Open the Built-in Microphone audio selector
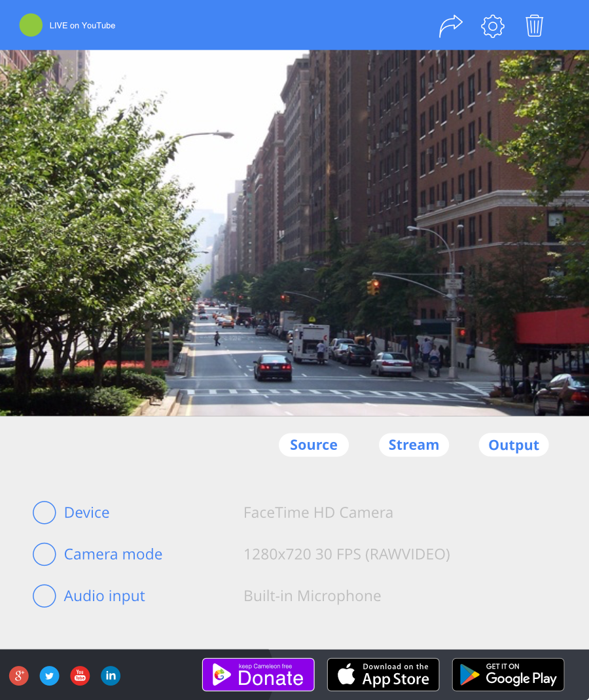This screenshot has height=700, width=589. pyautogui.click(x=312, y=596)
